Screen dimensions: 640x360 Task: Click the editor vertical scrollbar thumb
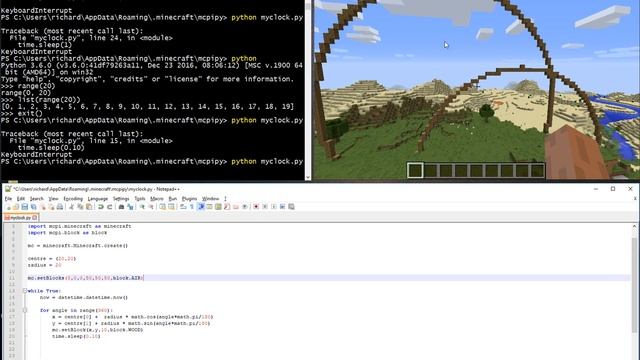point(635,286)
